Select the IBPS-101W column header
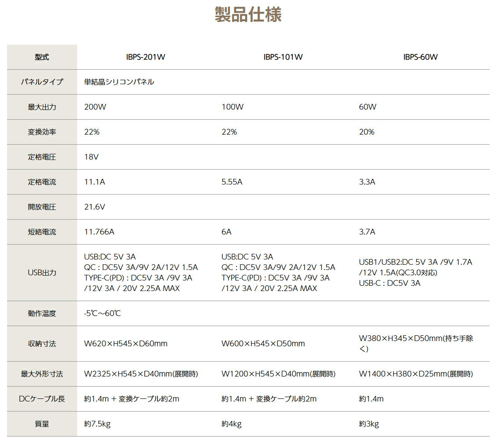 pos(283,57)
